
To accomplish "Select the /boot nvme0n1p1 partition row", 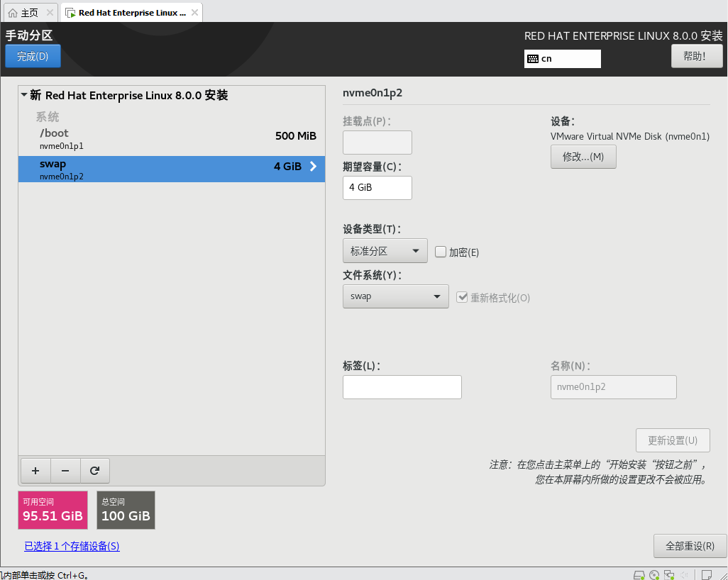I will [172, 139].
